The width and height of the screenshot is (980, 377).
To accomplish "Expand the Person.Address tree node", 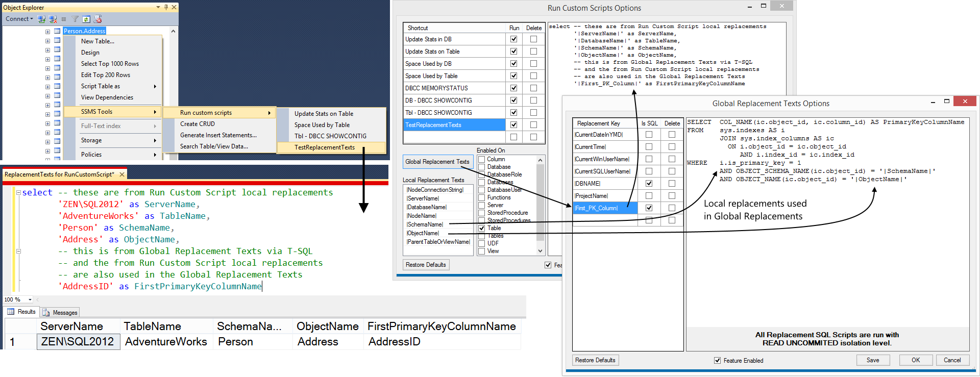I will [47, 32].
